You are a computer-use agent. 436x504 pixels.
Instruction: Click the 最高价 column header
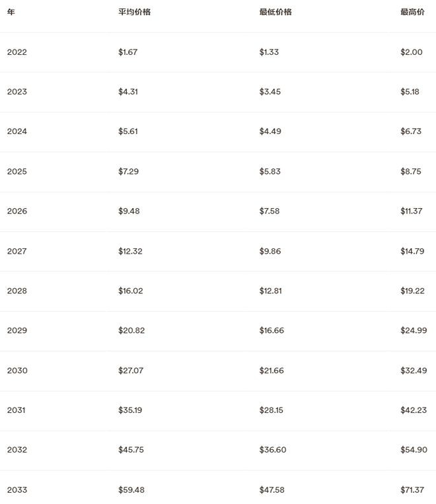click(x=412, y=12)
